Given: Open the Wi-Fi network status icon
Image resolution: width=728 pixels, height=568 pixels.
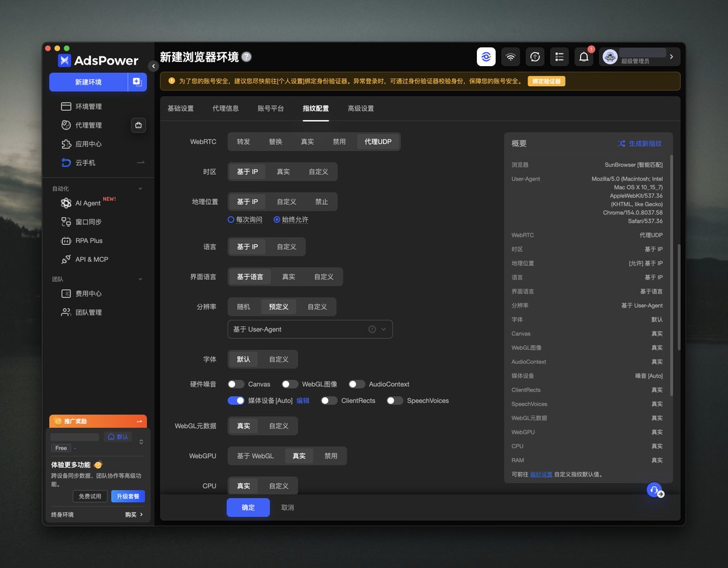Looking at the screenshot, I should (511, 56).
